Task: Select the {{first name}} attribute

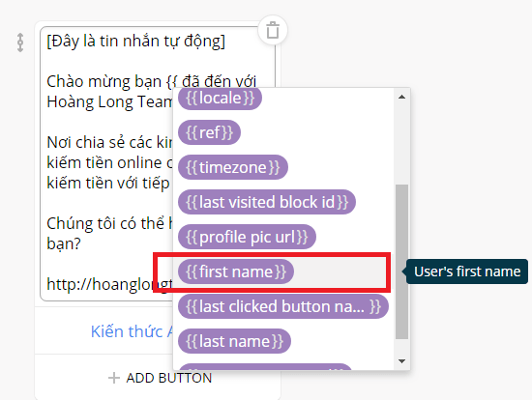Action: tap(236, 271)
